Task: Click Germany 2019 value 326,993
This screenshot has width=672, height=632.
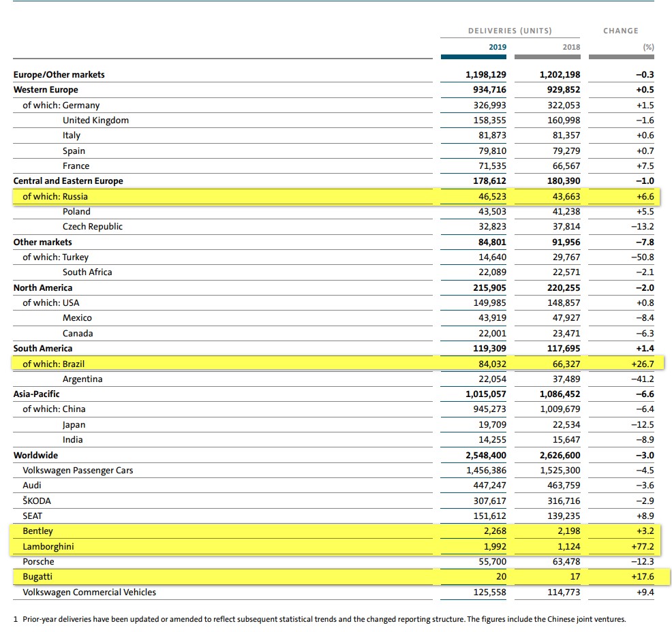Action: click(x=489, y=105)
